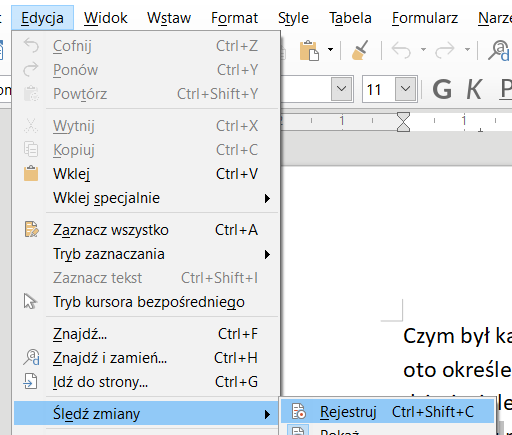Click the Znajdź i zamień icon in menu

point(31,357)
